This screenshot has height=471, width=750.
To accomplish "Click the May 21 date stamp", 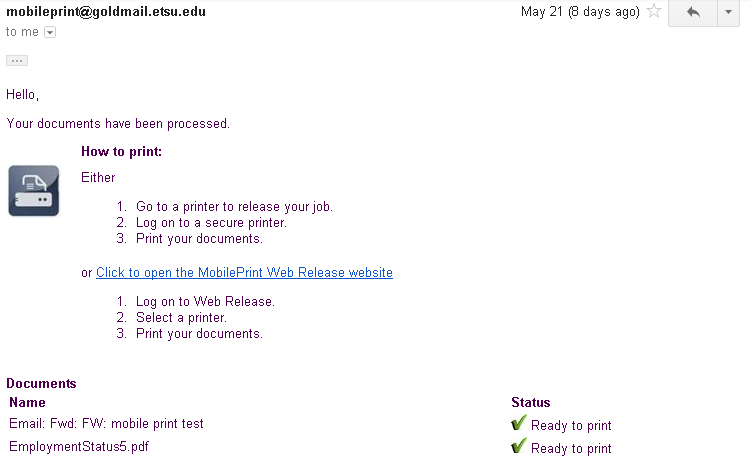I will tap(580, 12).
